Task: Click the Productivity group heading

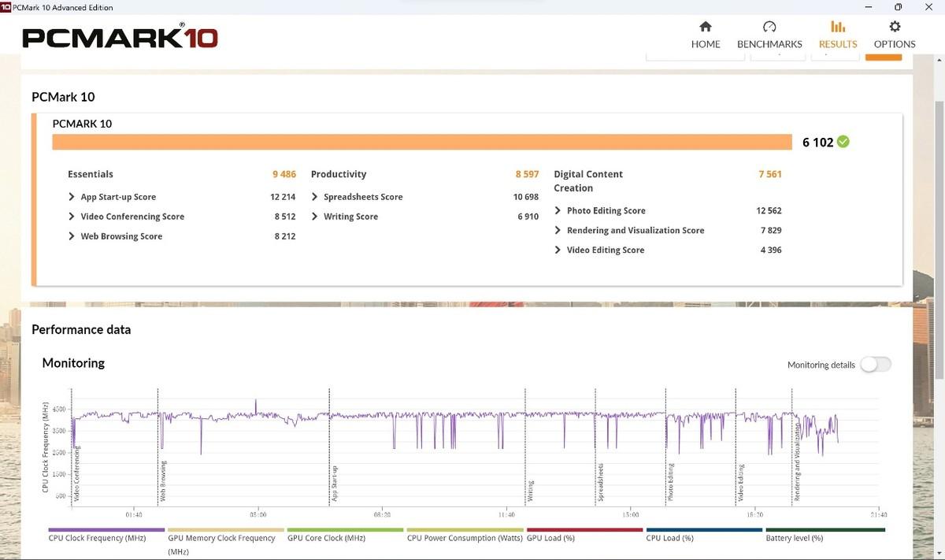Action: pos(339,174)
